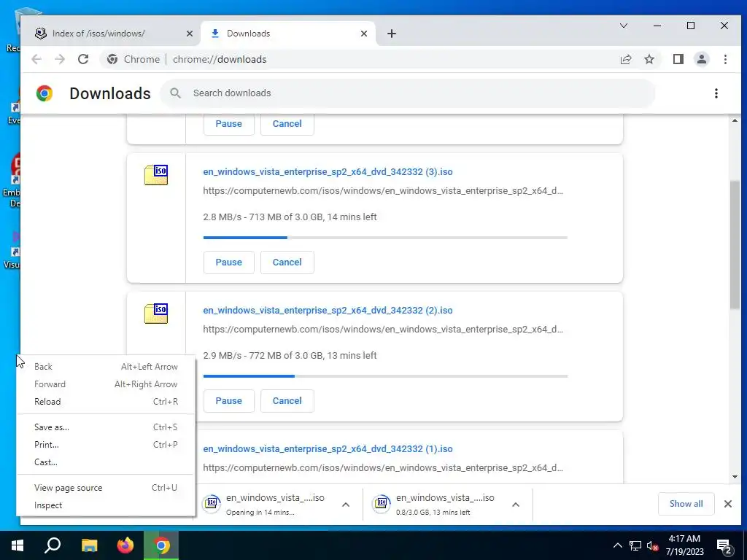Image resolution: width=747 pixels, height=560 pixels.
Task: Select Cast... from context menu
Action: pyautogui.click(x=106, y=462)
